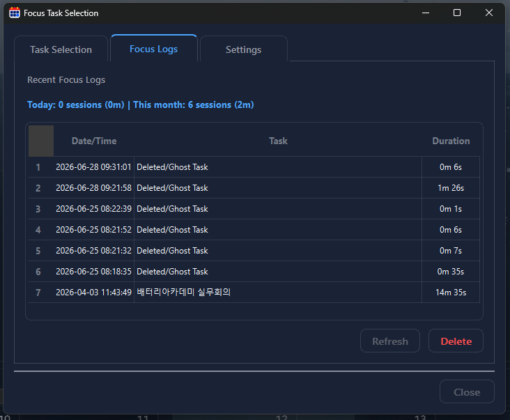
Task: Select the 배터리아카데미 실무회의 task cell
Action: tap(278, 293)
